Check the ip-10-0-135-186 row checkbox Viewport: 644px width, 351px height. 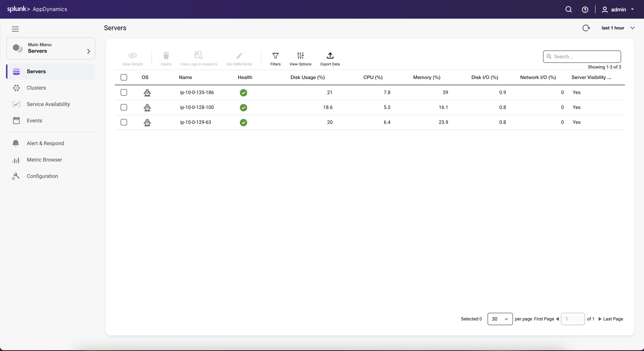(x=123, y=92)
